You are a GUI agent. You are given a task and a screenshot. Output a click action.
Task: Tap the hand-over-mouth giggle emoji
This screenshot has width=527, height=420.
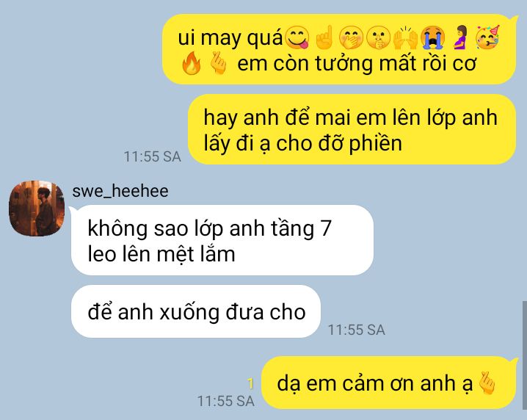point(352,37)
